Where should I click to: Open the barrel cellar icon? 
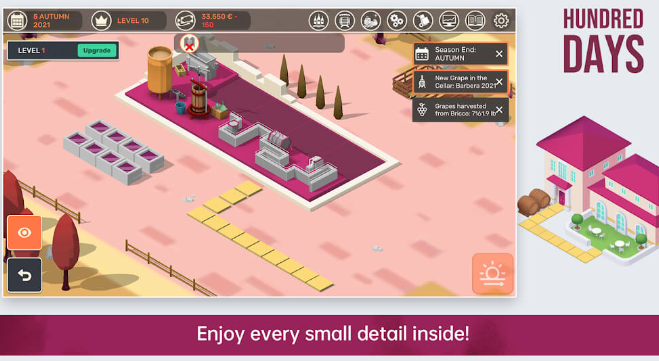[345, 20]
